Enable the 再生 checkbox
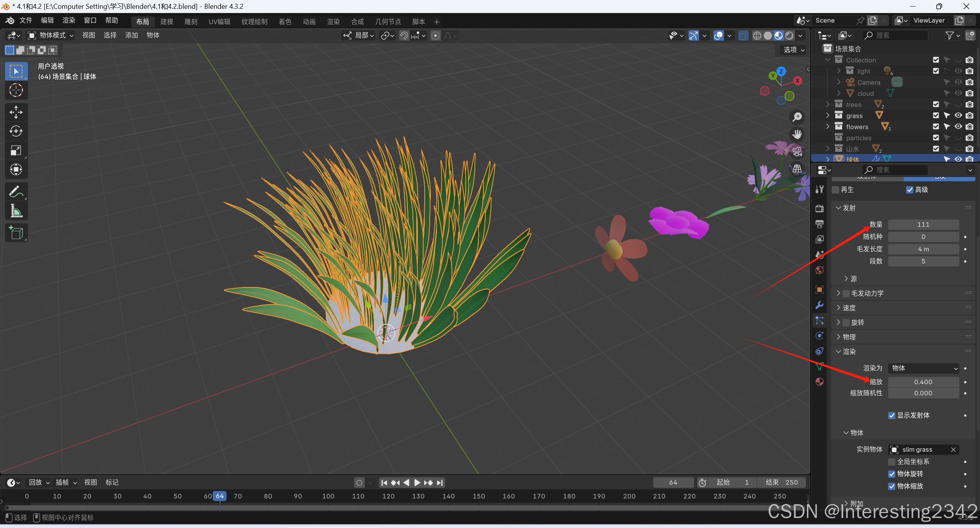 836,190
